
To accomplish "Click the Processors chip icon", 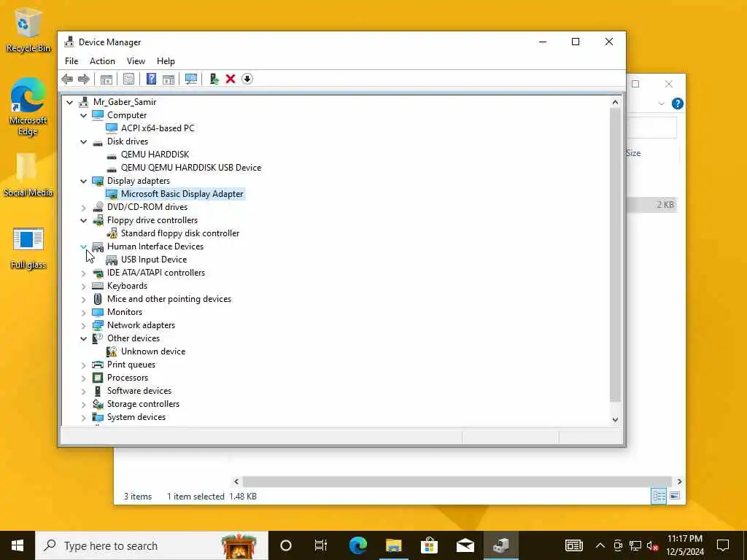I will [98, 378].
